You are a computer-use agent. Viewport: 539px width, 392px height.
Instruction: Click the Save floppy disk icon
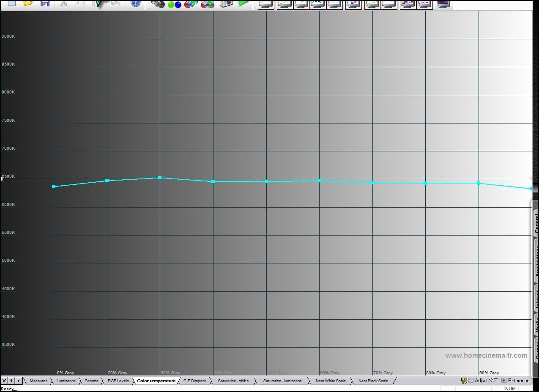tap(45, 3)
